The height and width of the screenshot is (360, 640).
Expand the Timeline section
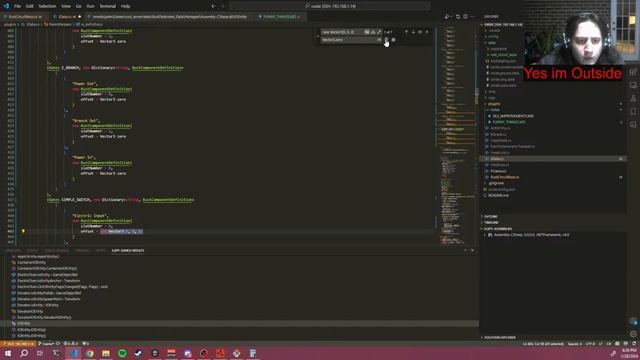pyautogui.click(x=491, y=222)
